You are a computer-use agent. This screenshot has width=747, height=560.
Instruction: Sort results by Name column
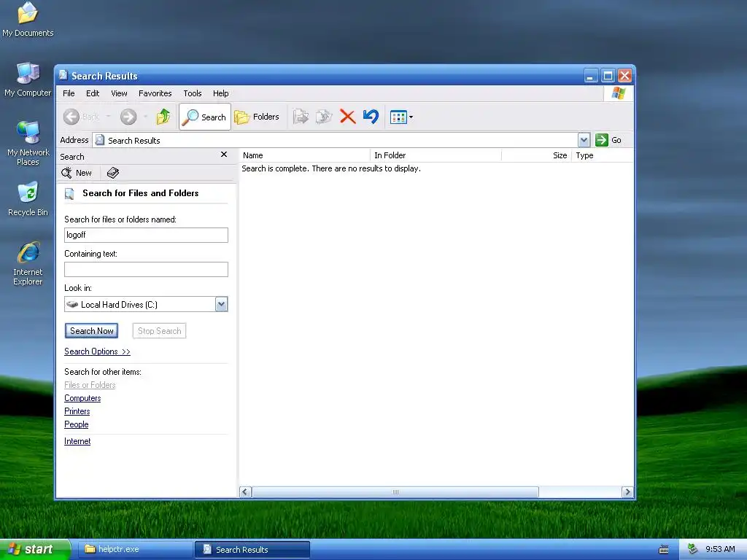(305, 155)
